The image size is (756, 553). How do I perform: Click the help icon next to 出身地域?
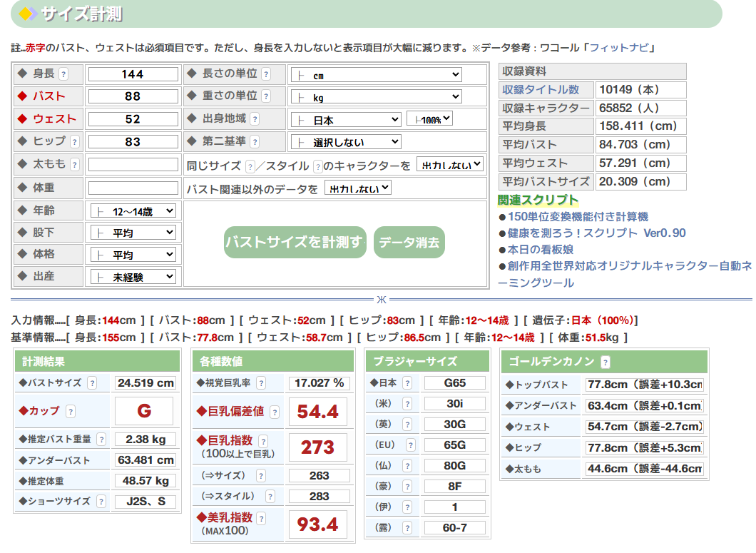[255, 119]
